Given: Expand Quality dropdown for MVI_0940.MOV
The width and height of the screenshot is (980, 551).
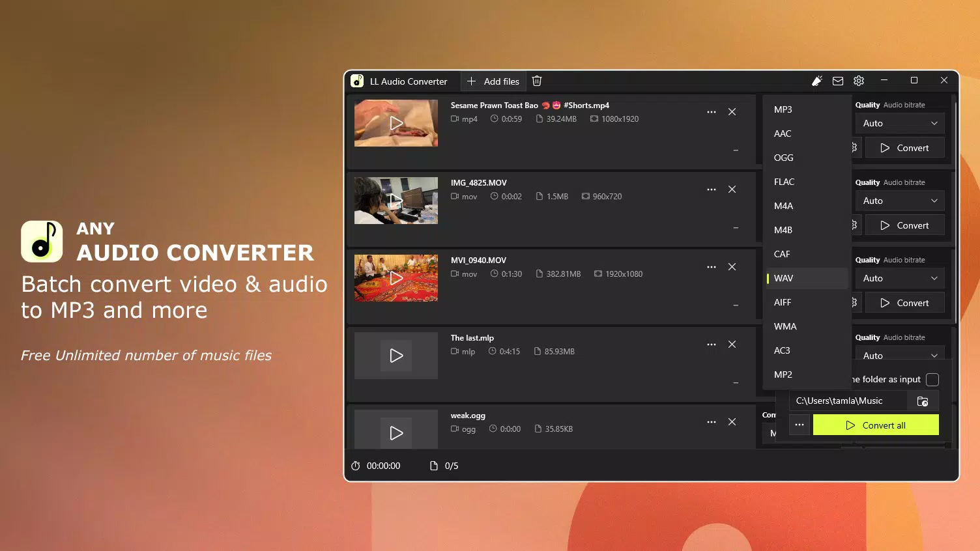Looking at the screenshot, I should point(900,278).
